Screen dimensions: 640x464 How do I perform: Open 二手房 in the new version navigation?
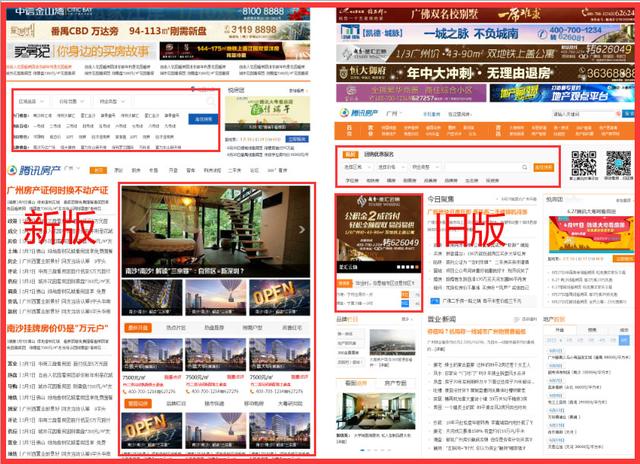(x=234, y=170)
